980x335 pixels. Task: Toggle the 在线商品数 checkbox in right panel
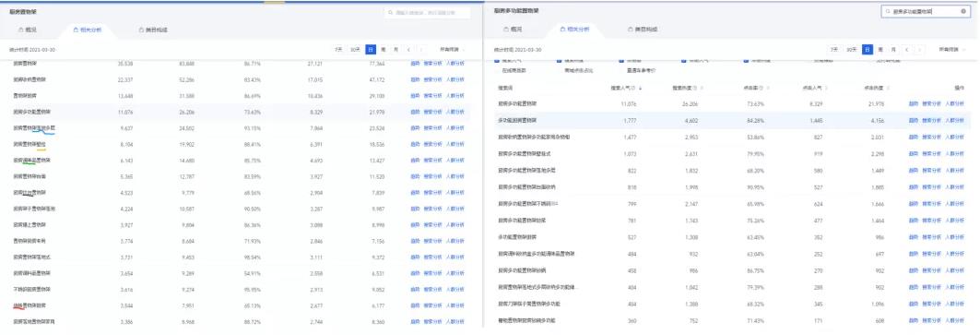pos(498,71)
